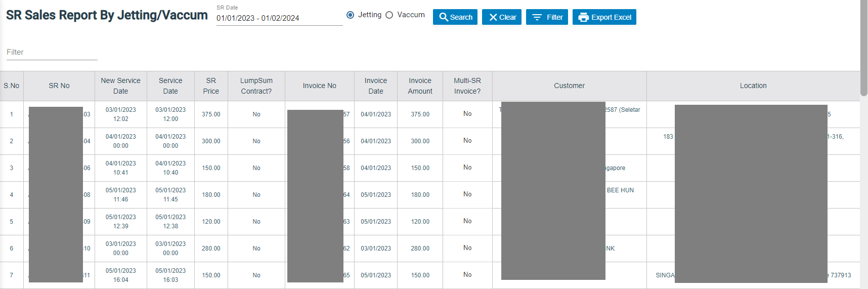Sort by New Service Date column
The height and width of the screenshot is (289, 868).
tap(120, 86)
